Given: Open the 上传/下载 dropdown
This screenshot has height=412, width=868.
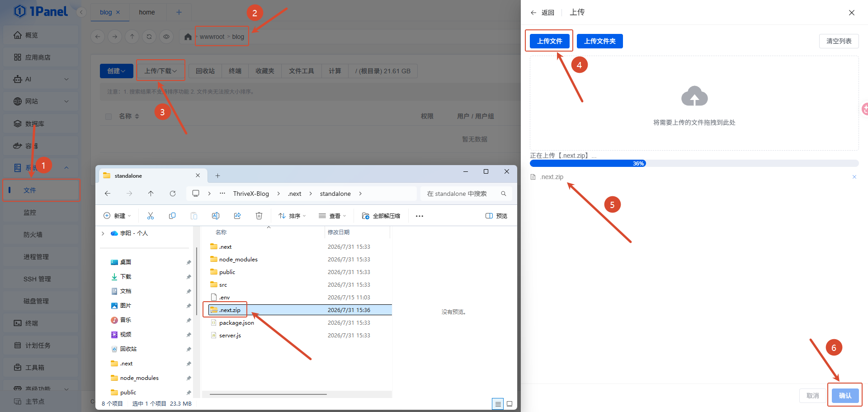Looking at the screenshot, I should click(160, 71).
